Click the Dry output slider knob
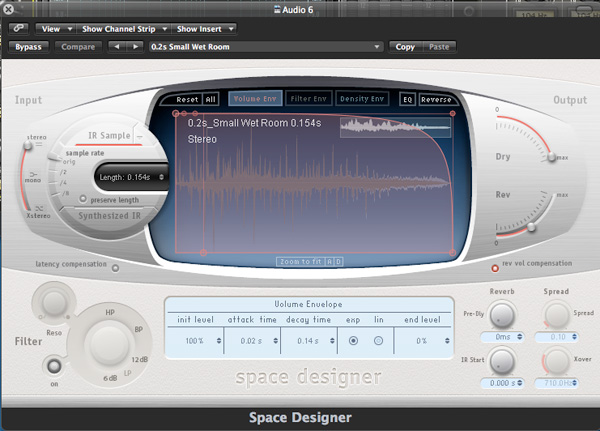 click(x=551, y=157)
